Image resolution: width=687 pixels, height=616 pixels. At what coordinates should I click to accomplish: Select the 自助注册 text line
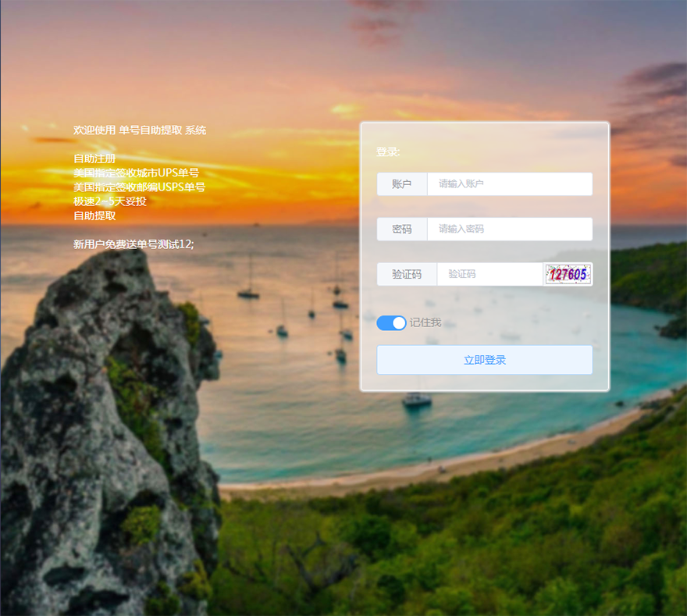[x=94, y=158]
